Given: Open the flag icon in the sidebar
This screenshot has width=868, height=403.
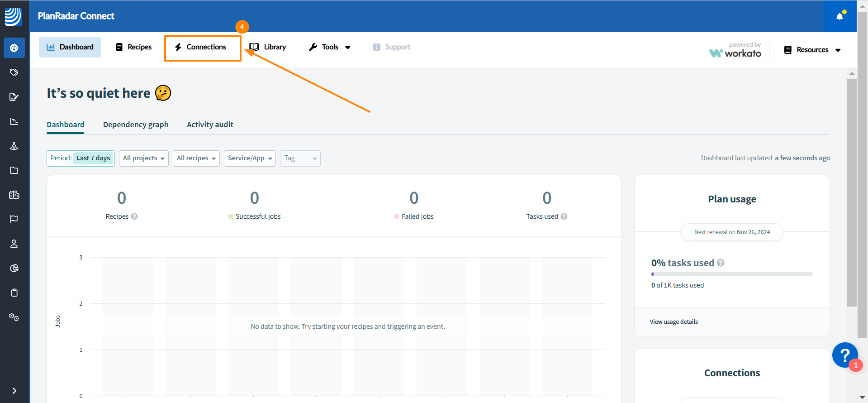Looking at the screenshot, I should coord(14,219).
